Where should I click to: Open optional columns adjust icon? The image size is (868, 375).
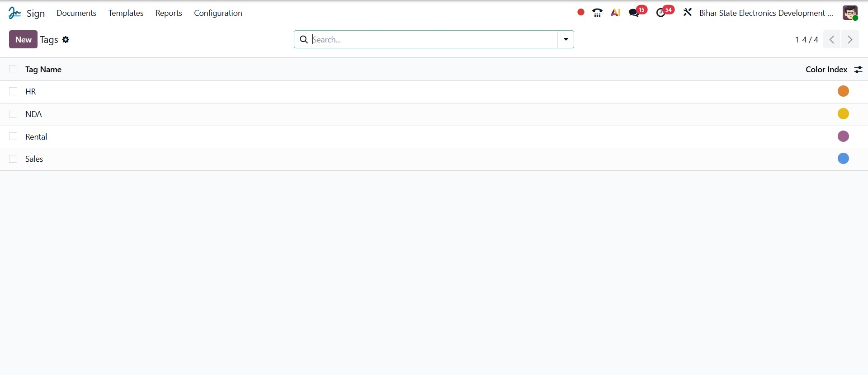pos(858,70)
